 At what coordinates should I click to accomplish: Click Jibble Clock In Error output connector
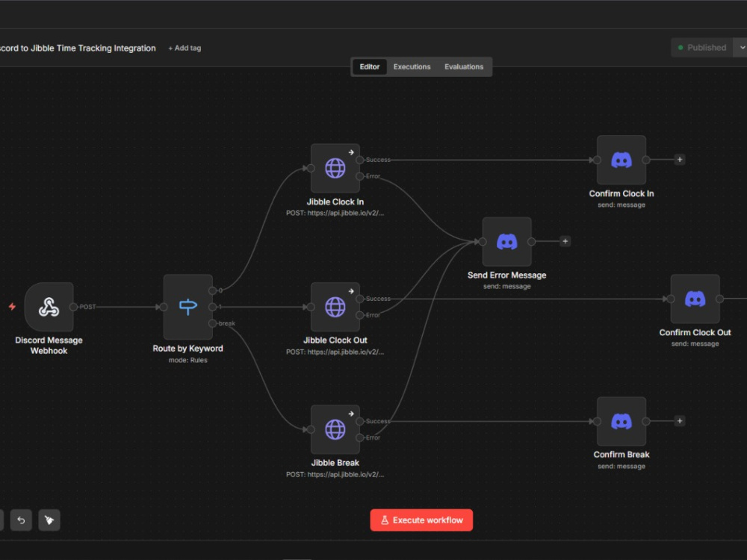click(360, 176)
